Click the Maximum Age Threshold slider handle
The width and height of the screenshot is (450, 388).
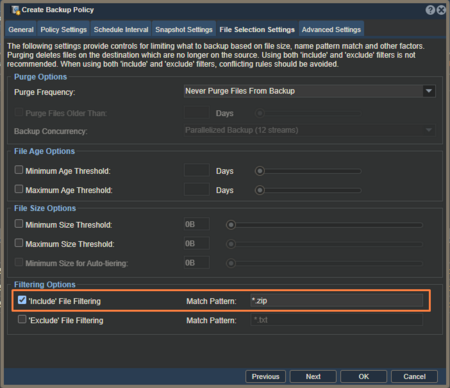(x=260, y=190)
